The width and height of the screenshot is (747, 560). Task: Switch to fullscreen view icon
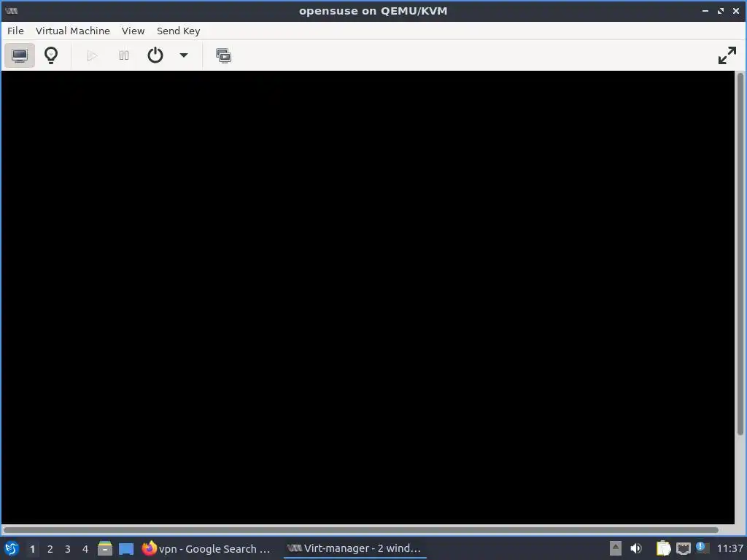pos(727,55)
